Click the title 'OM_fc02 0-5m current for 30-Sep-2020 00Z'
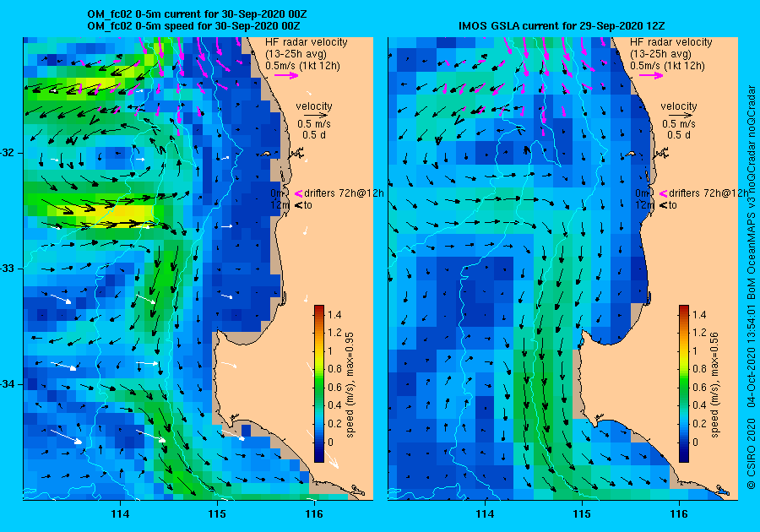Viewport: 760px width, 532px height. coord(197,14)
